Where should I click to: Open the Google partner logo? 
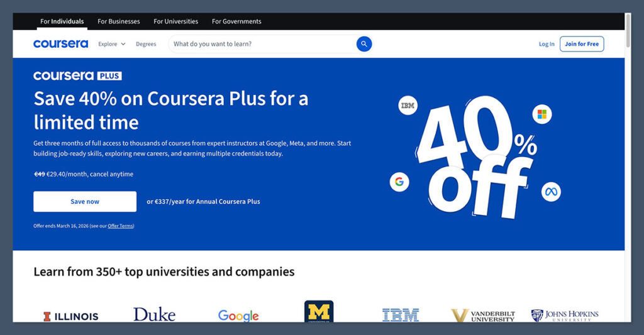coord(238,316)
